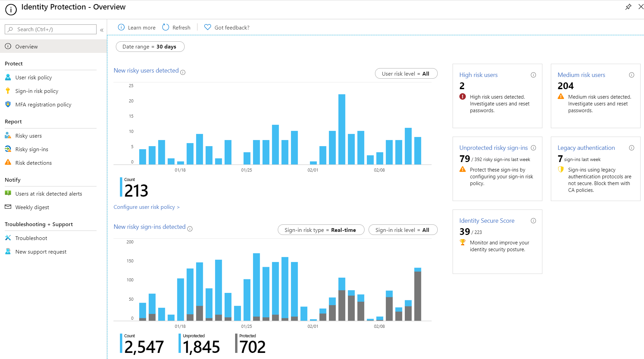The width and height of the screenshot is (644, 359).
Task: Pin the Identity Protection blade
Action: (x=628, y=7)
